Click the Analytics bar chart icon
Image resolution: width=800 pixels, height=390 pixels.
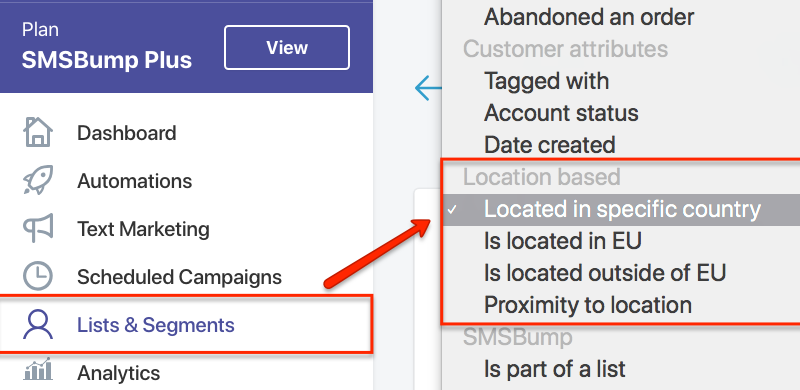coord(38,370)
